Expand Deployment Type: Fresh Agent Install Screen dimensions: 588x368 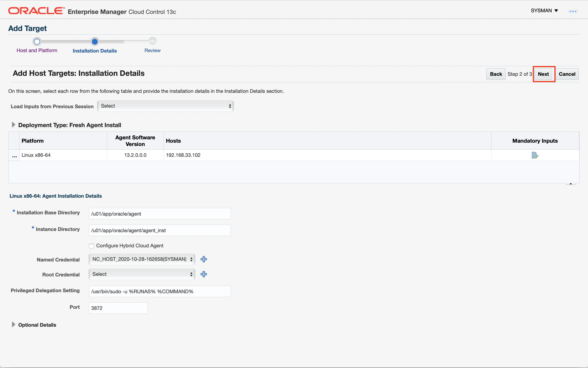(x=13, y=125)
